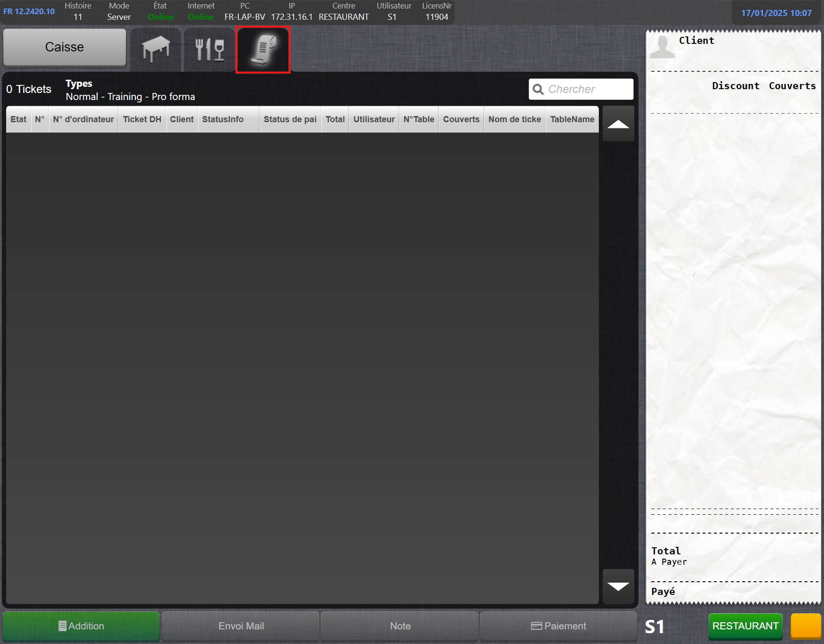824x644 pixels.
Task: Open the tickets receipt icon tab
Action: click(x=263, y=50)
